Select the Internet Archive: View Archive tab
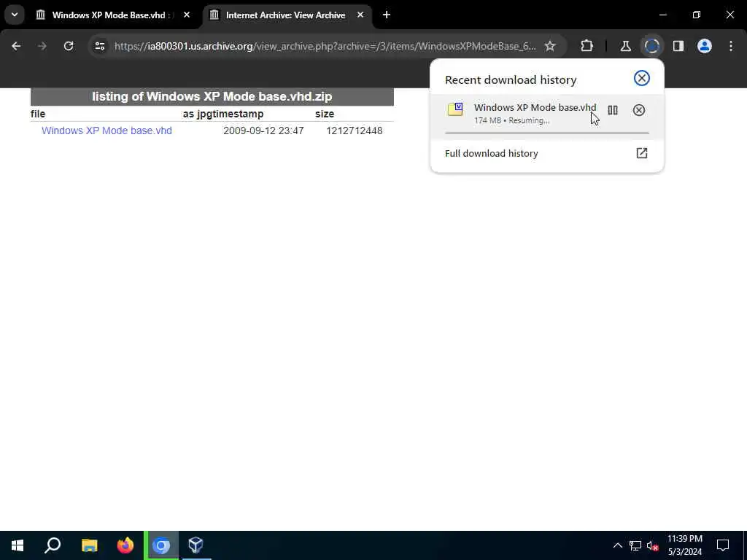 pyautogui.click(x=285, y=15)
